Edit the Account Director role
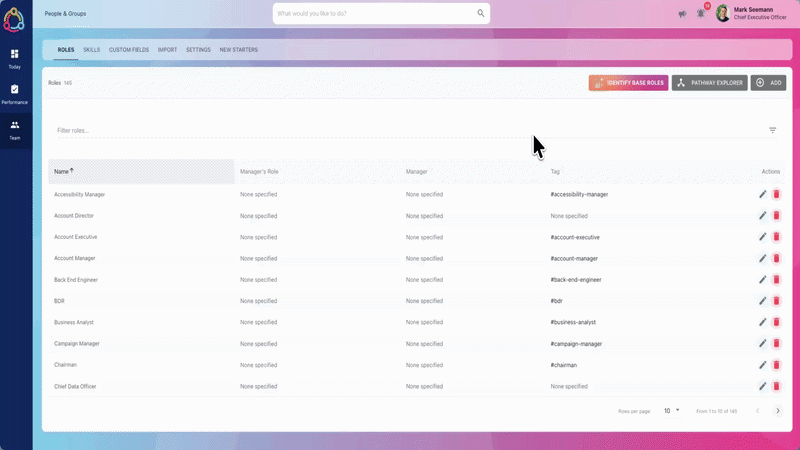The image size is (800, 450). 762,215
